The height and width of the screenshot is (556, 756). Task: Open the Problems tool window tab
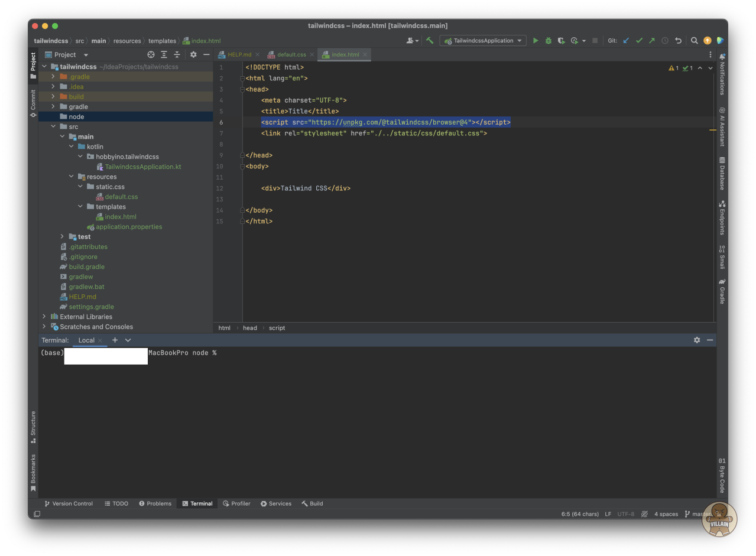coord(155,503)
